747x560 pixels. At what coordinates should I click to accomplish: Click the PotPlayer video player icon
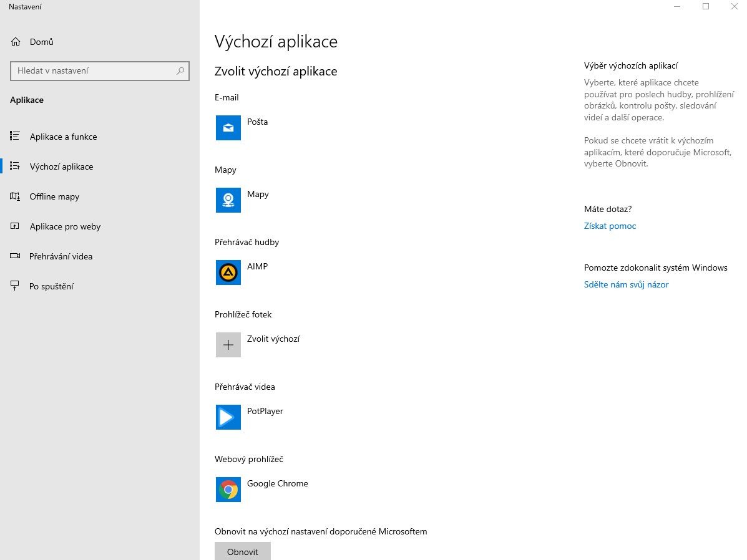click(228, 417)
